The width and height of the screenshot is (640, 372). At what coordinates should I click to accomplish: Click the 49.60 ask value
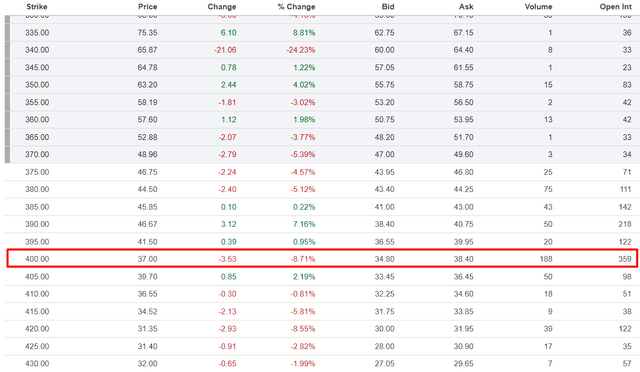(x=463, y=154)
